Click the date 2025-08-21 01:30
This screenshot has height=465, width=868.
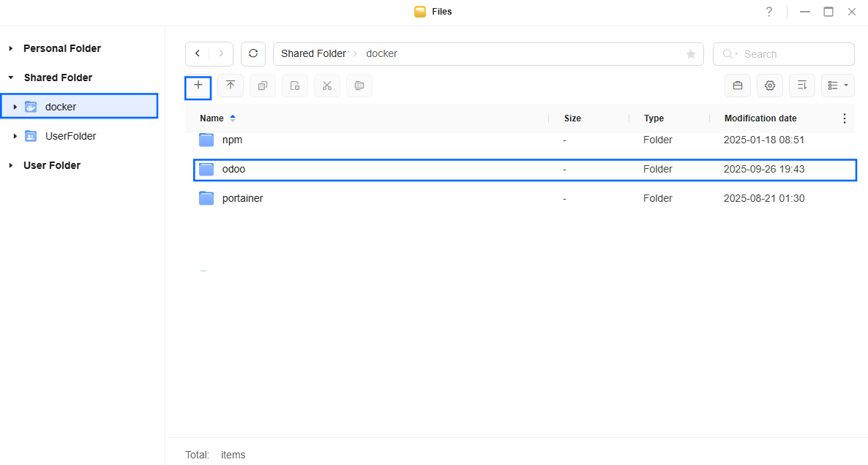[764, 198]
